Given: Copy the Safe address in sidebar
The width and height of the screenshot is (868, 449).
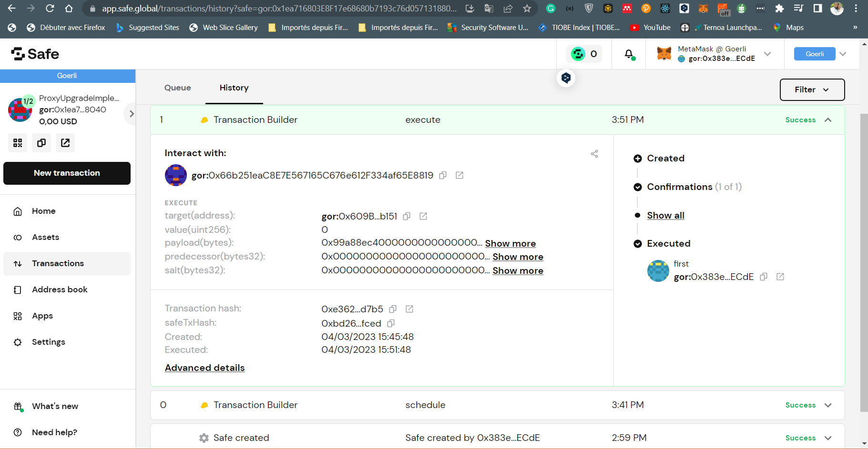Looking at the screenshot, I should coord(41,143).
